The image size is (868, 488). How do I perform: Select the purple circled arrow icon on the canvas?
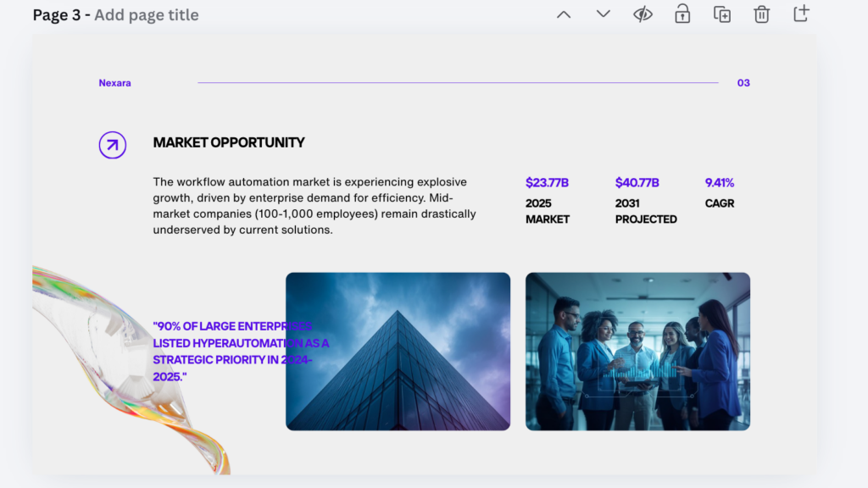112,145
